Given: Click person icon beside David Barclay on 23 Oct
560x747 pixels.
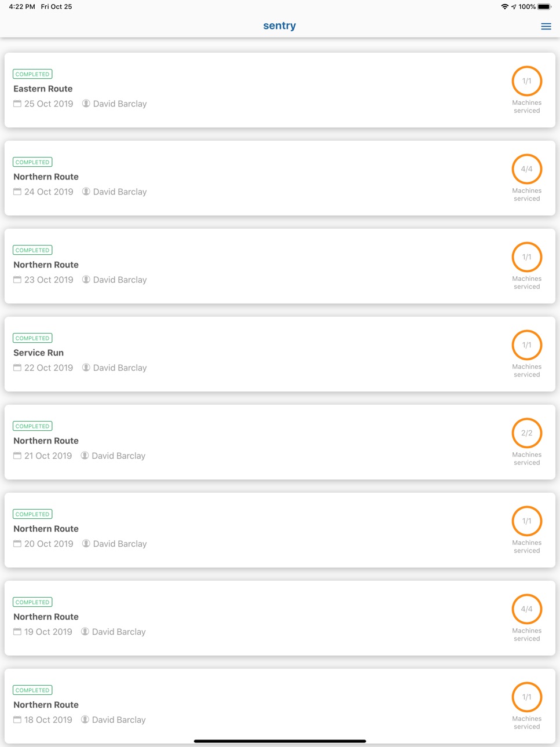Looking at the screenshot, I should (86, 280).
